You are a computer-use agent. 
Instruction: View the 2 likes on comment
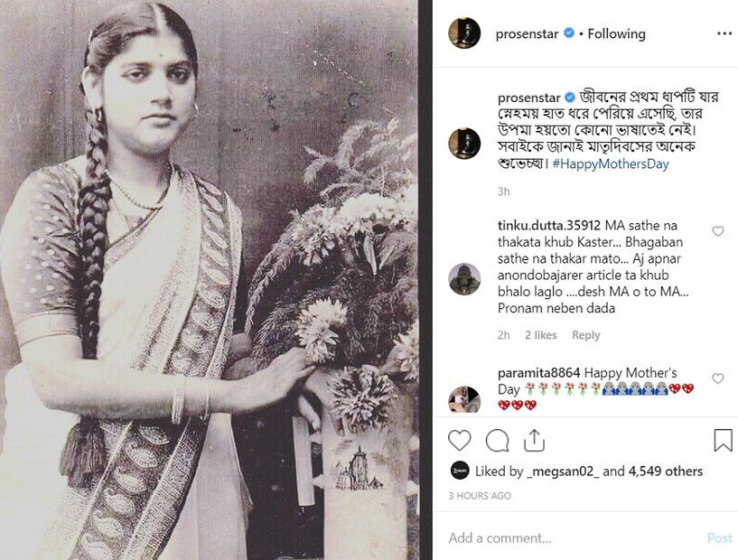coord(541,335)
